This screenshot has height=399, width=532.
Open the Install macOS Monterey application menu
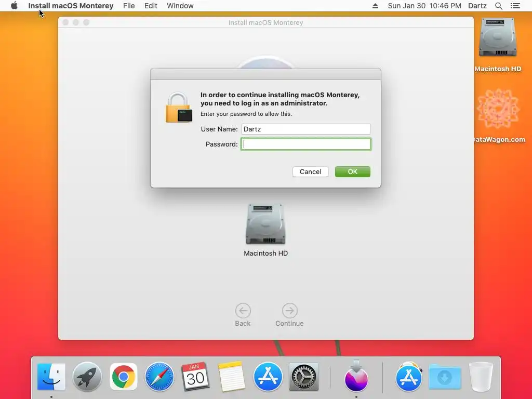[x=71, y=6]
